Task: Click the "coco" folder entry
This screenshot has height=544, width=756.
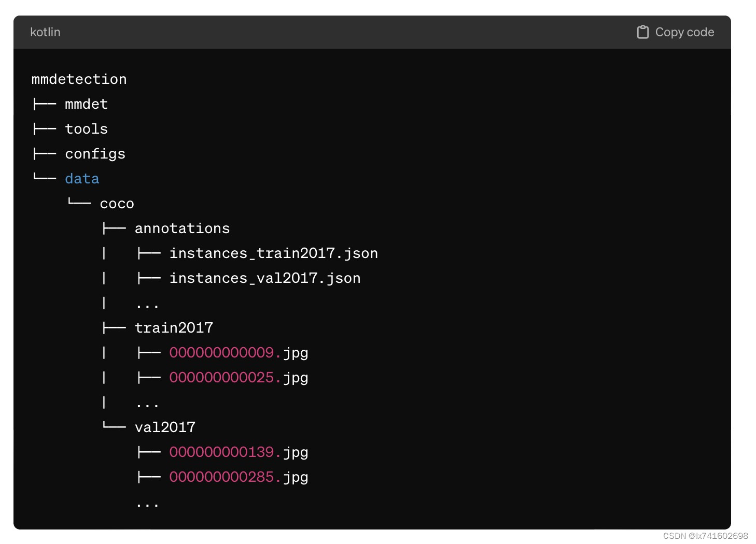Action: click(117, 204)
